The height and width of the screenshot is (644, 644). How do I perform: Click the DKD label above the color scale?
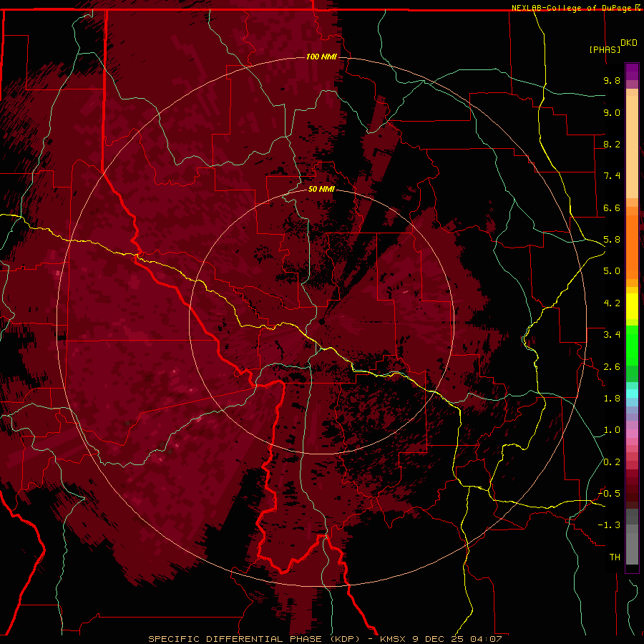[629, 43]
